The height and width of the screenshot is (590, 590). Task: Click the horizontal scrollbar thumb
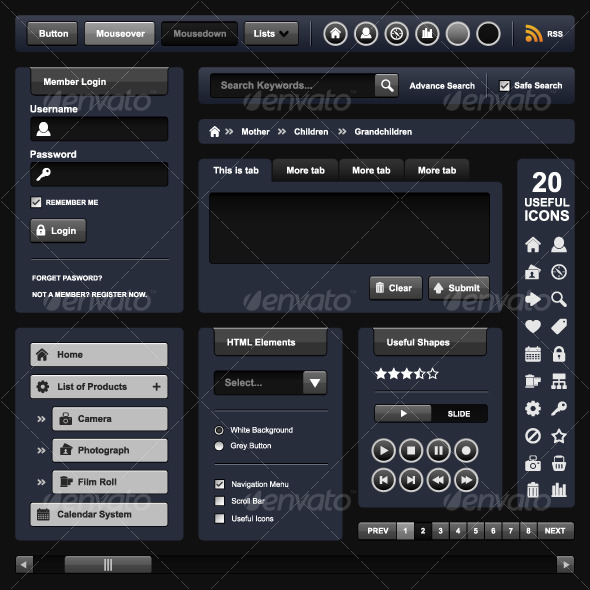point(108,564)
